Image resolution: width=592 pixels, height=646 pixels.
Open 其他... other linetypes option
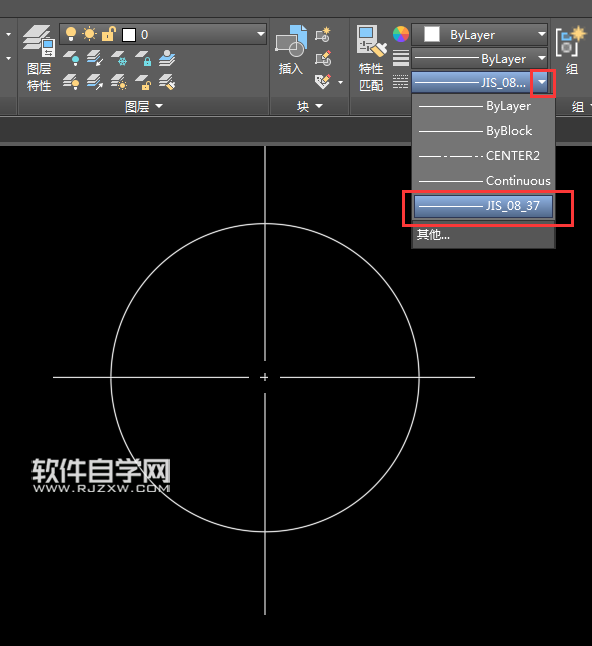point(484,235)
